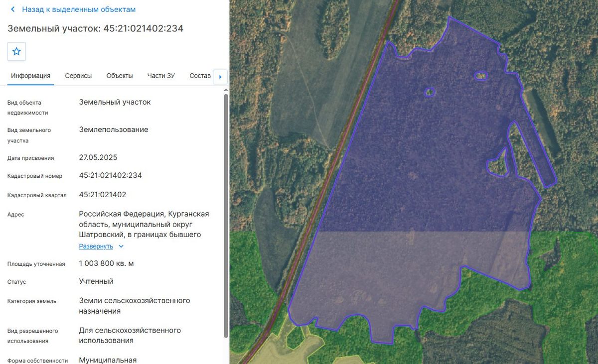Click the Для сельскохозяйственного использования value
Screen dimensions: 598x364
[x=130, y=336]
